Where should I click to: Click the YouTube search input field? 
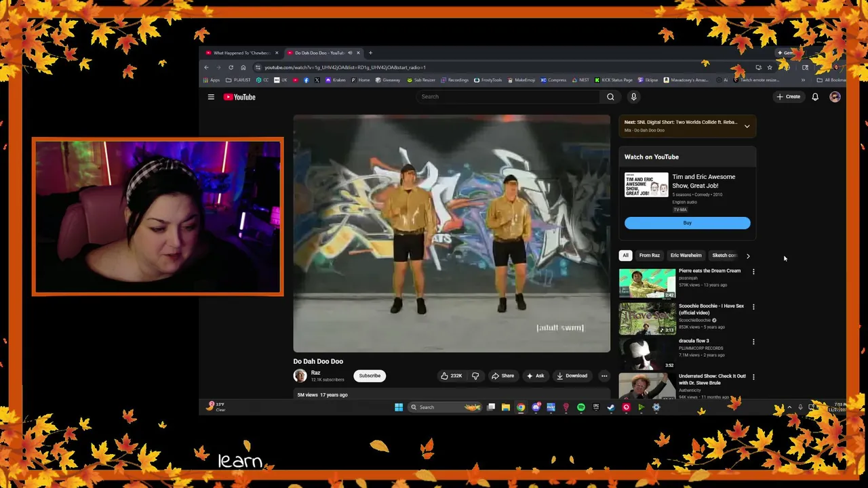pyautogui.click(x=509, y=97)
